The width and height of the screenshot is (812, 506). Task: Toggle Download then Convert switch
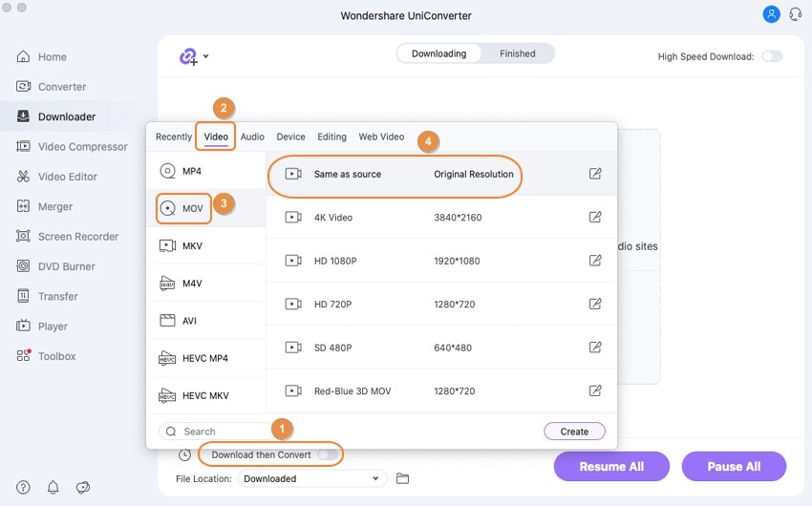(x=328, y=454)
